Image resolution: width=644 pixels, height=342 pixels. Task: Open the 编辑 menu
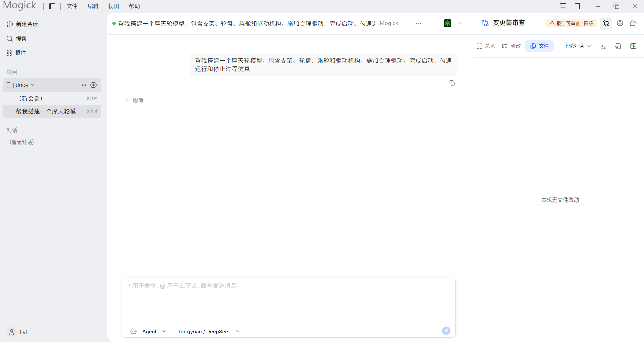coord(93,6)
